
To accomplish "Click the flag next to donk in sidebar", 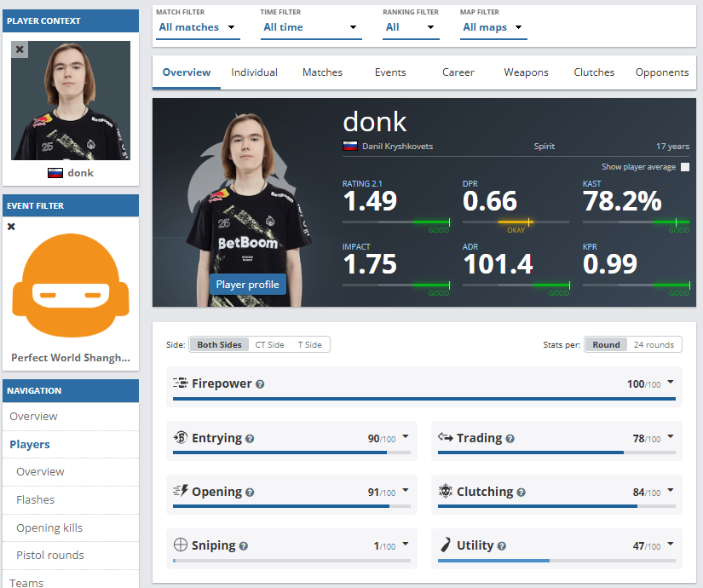I will click(55, 173).
